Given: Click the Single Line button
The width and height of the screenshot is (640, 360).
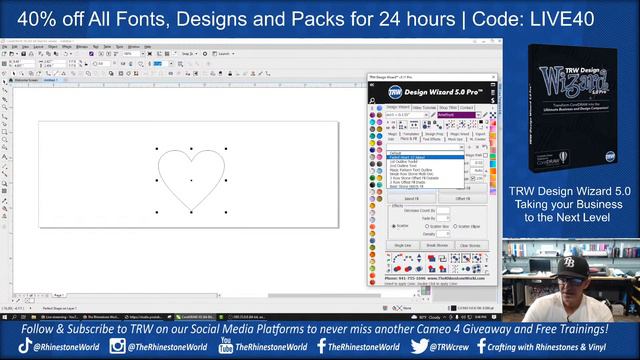Looking at the screenshot, I should tap(403, 245).
